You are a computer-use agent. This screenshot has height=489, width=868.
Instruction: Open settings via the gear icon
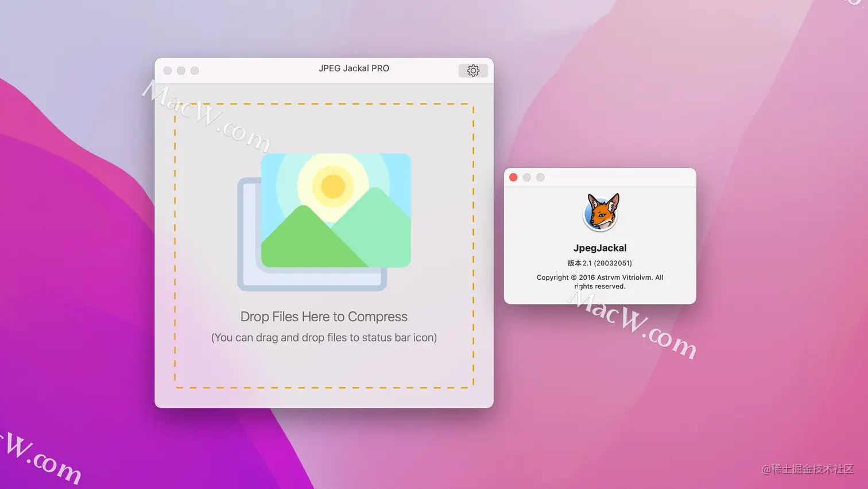point(473,71)
